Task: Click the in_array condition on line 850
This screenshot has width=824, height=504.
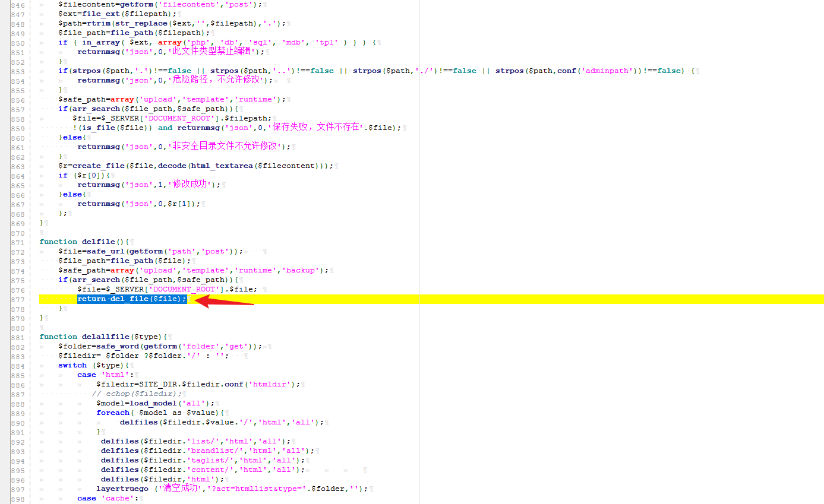Action: (x=101, y=42)
